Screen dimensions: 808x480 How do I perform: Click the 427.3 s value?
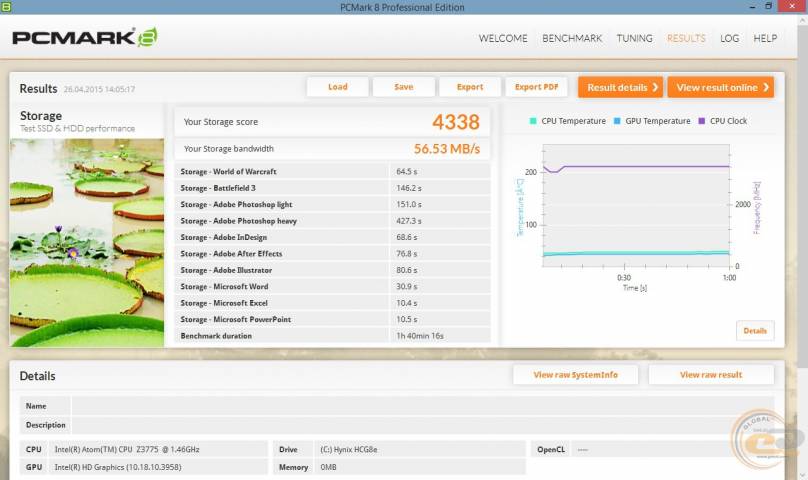[x=409, y=221]
